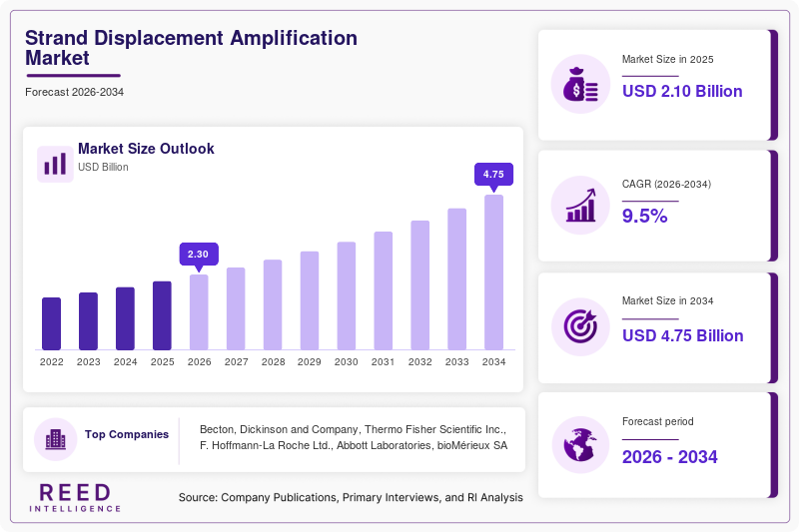
Task: Click the CAGR (2026-2034) label
Action: [x=666, y=184]
